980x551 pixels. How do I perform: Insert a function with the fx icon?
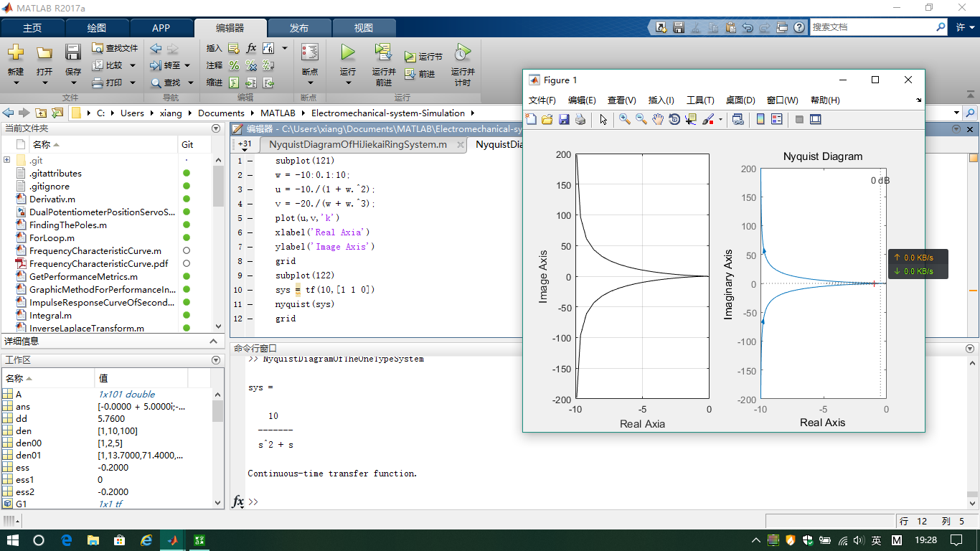click(x=251, y=48)
